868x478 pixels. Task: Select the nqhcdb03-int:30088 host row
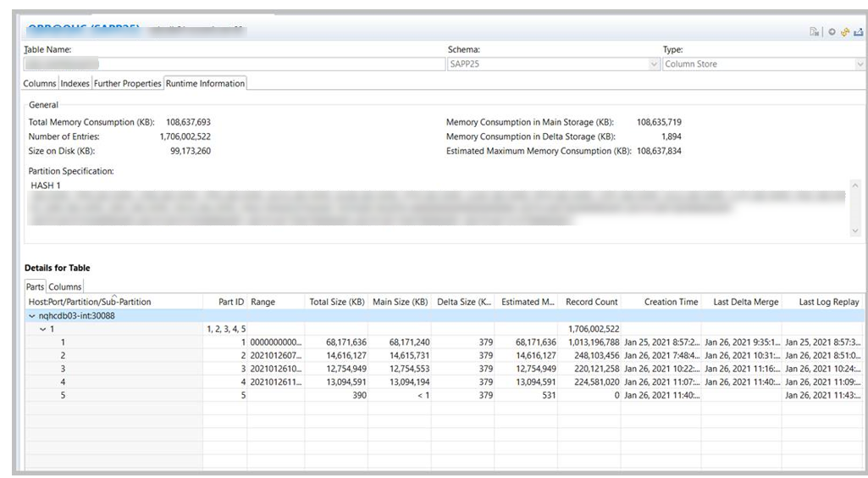click(445, 316)
